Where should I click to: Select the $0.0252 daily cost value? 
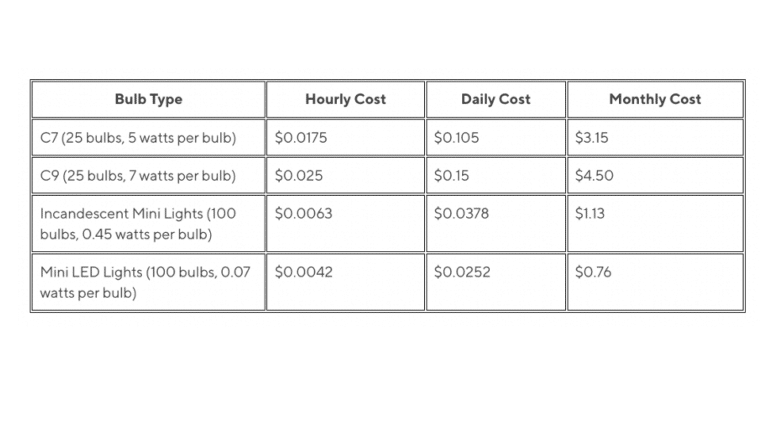click(462, 271)
